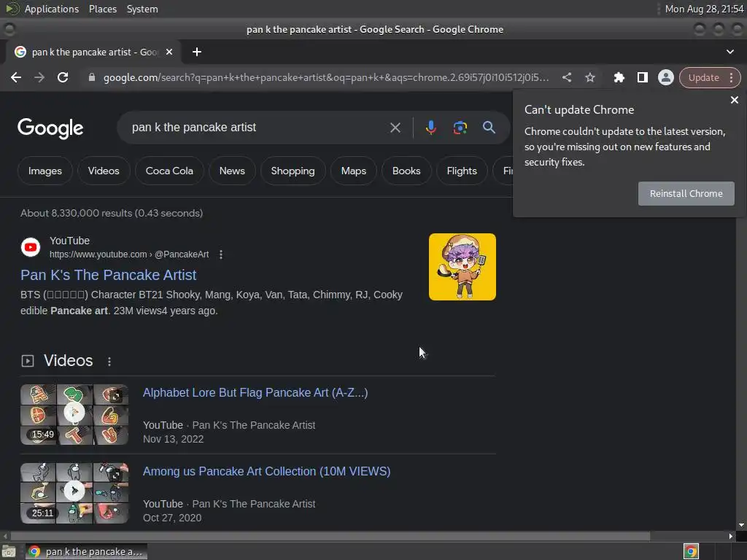Click the Videos section play-box icon
Viewport: 747px width, 560px height.
tap(28, 361)
